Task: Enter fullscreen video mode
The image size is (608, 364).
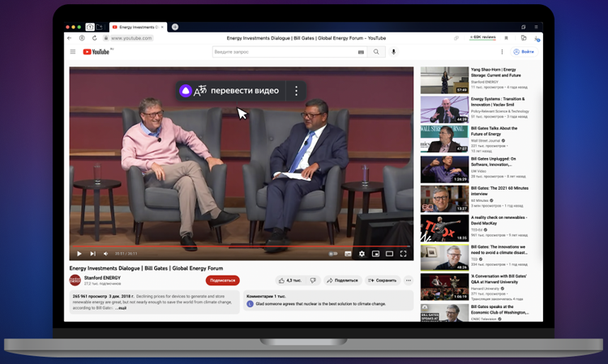Action: point(403,254)
